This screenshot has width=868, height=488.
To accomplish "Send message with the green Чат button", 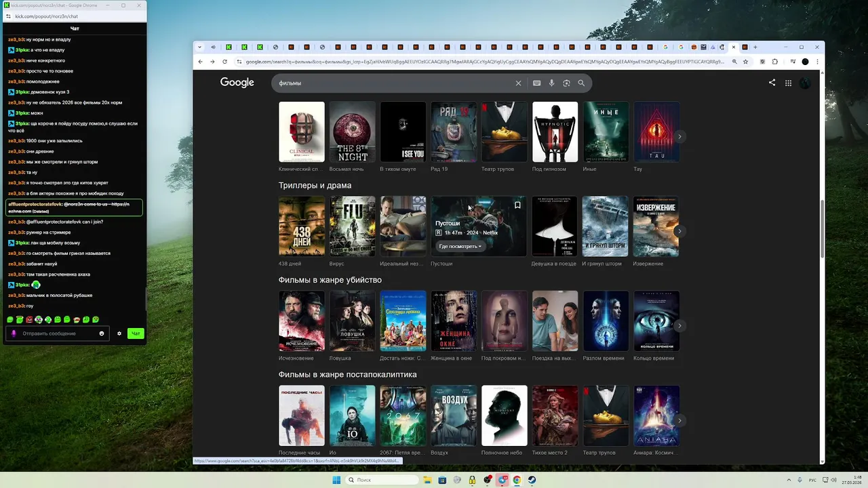I will coord(136,333).
